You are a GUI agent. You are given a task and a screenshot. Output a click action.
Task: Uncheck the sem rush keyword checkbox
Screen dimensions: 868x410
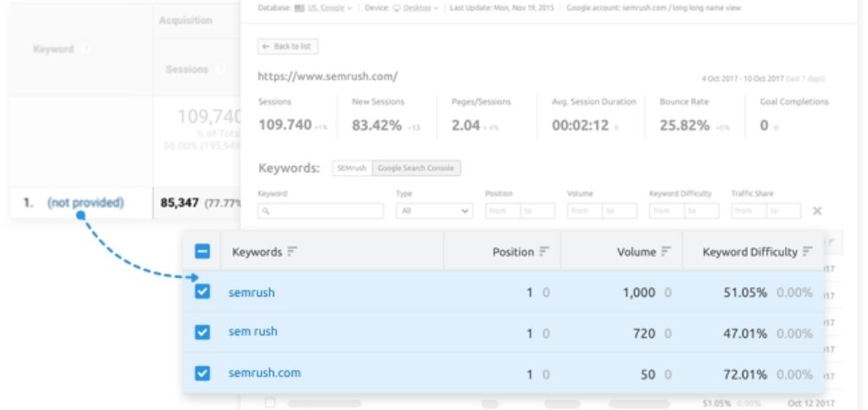203,332
